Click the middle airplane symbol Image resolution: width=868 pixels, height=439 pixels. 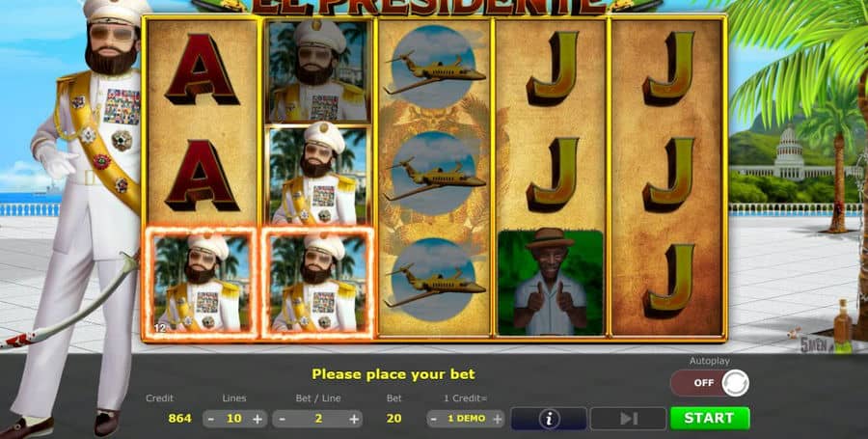[435, 174]
